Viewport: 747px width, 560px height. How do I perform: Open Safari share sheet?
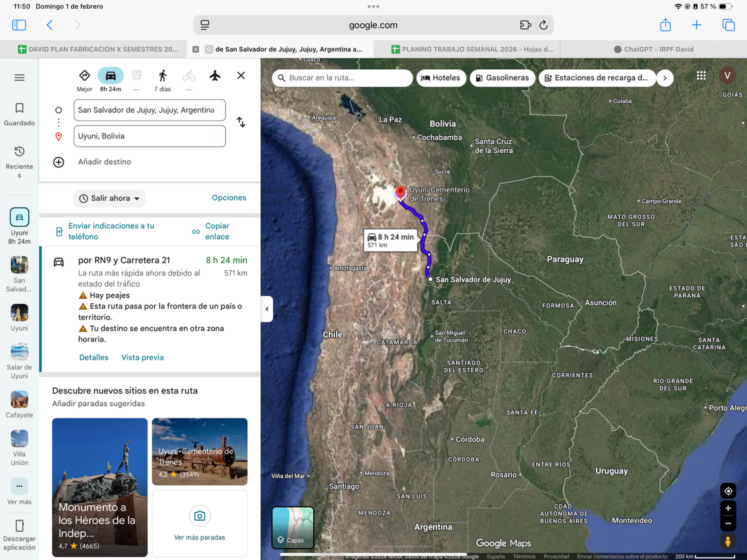click(x=665, y=25)
